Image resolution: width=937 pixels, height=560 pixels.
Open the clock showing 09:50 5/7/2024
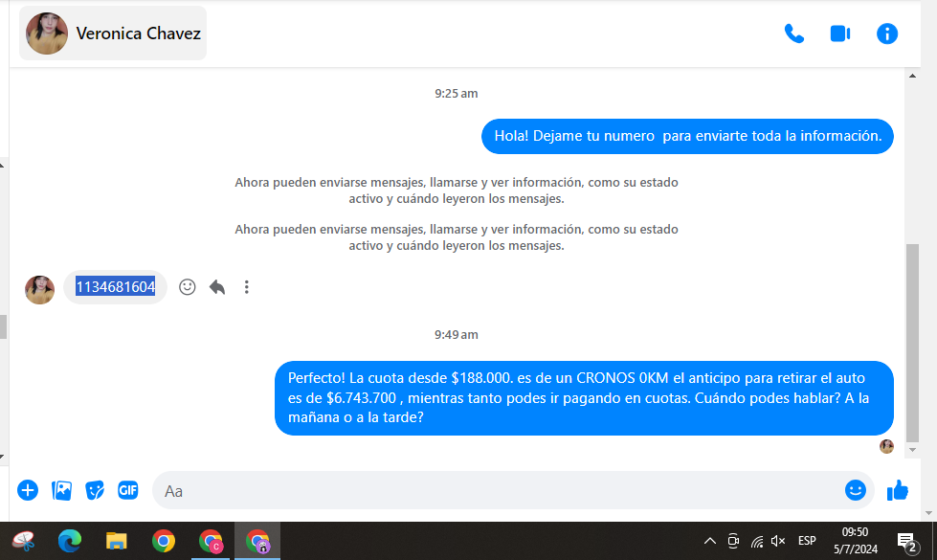[855, 541]
